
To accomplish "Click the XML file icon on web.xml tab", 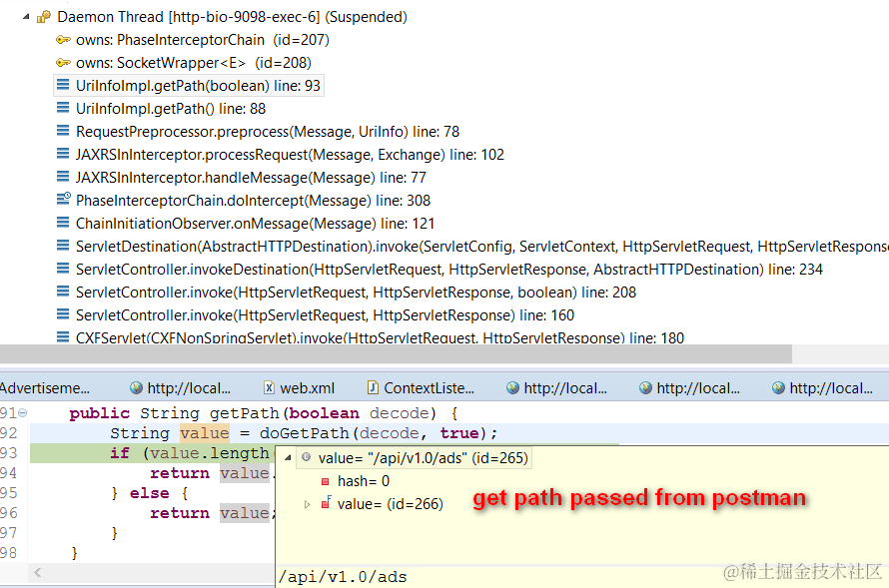I will 270,387.
